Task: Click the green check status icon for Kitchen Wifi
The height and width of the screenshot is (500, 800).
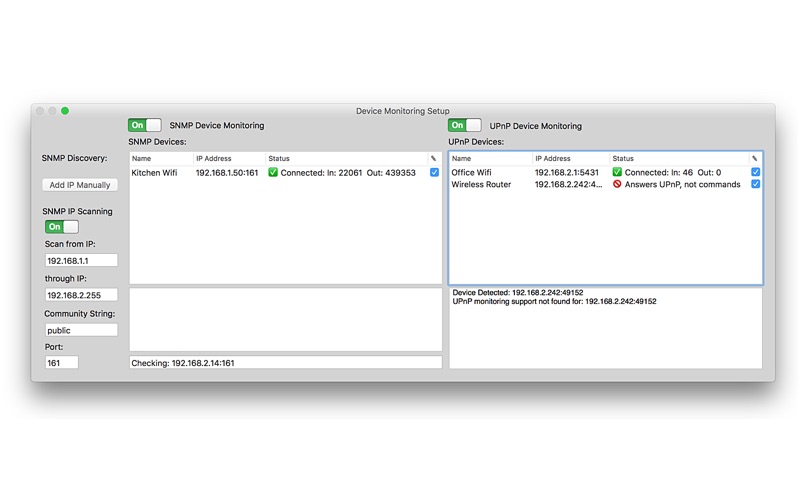Action: click(x=273, y=172)
